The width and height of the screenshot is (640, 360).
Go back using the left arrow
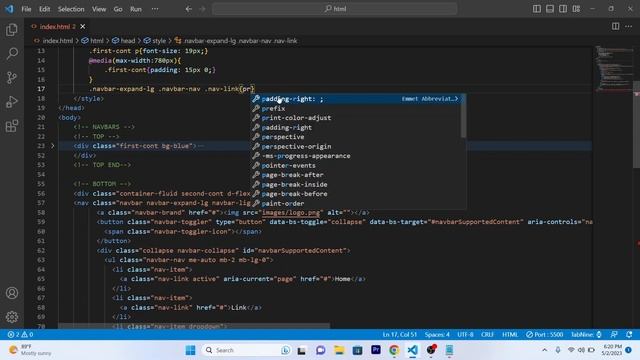[x=189, y=9]
